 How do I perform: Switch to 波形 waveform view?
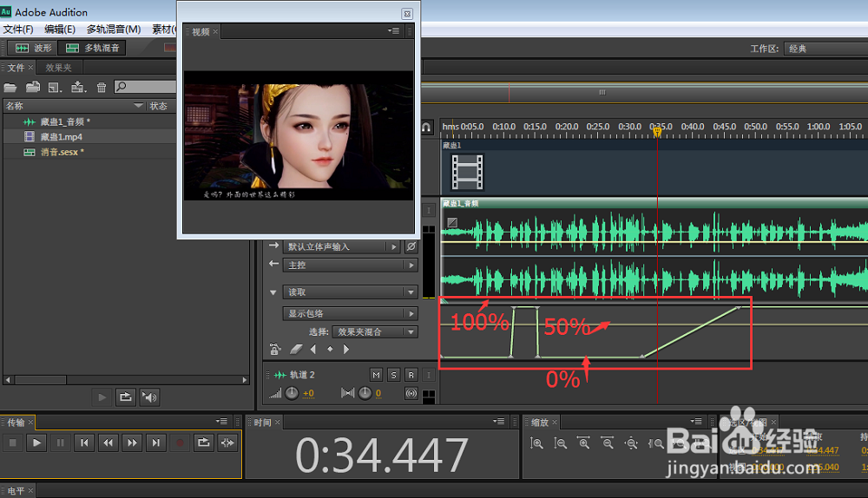pos(33,48)
